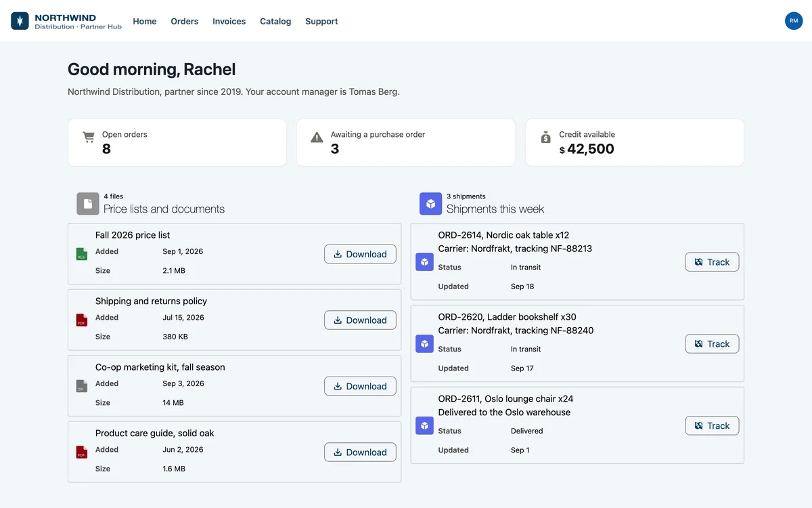
Task: Click the ORD-2611, Oslo lounge chair x24 title
Action: (x=505, y=398)
